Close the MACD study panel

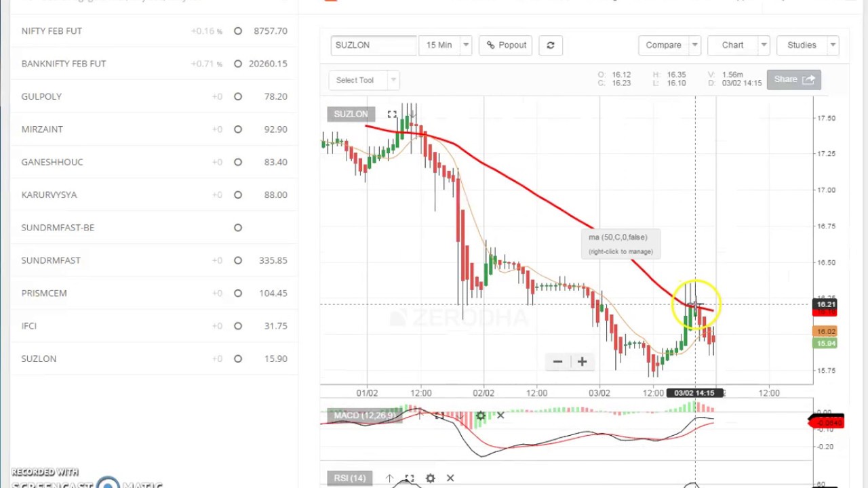[x=500, y=415]
